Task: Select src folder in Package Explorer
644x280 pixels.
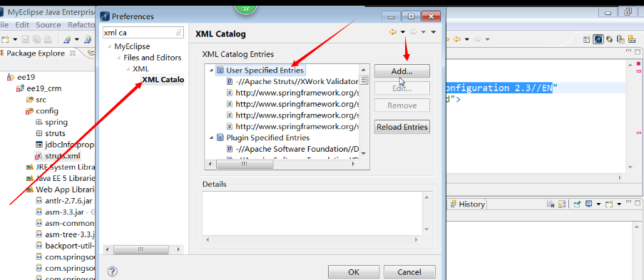Action: point(36,100)
